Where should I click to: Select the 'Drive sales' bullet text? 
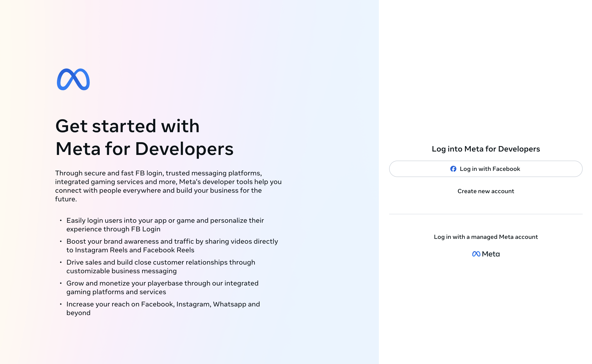[161, 266]
